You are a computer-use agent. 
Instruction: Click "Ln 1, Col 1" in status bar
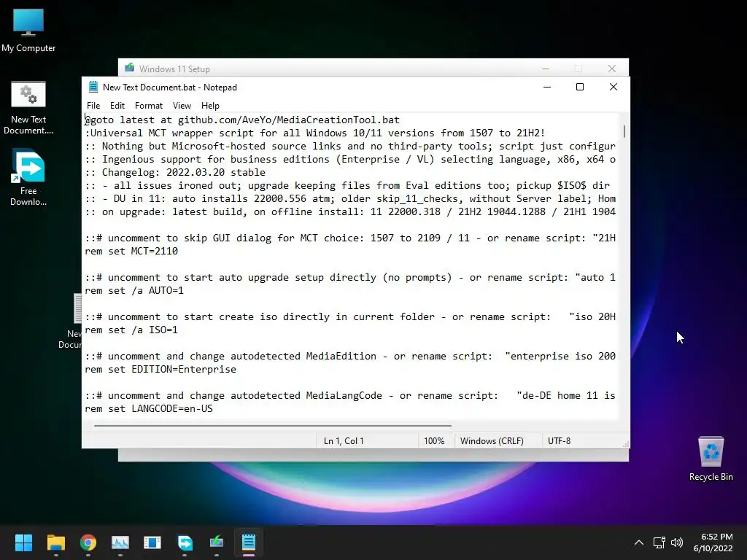pyautogui.click(x=344, y=441)
